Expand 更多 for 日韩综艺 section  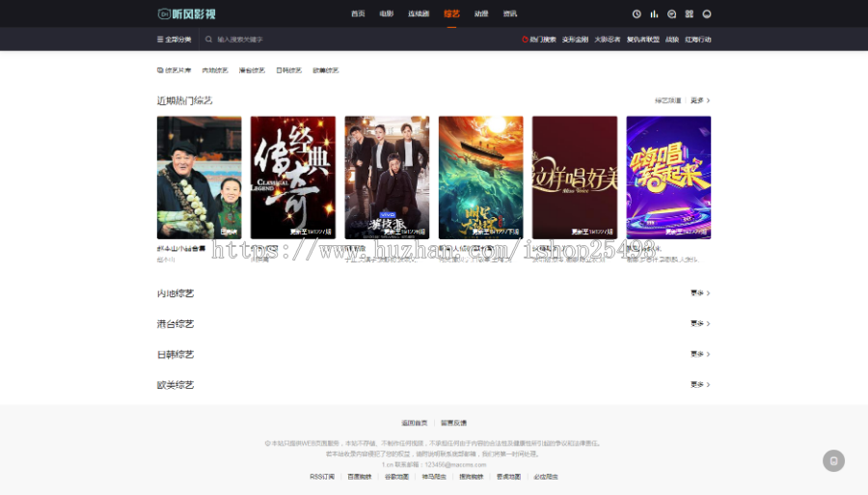[700, 354]
